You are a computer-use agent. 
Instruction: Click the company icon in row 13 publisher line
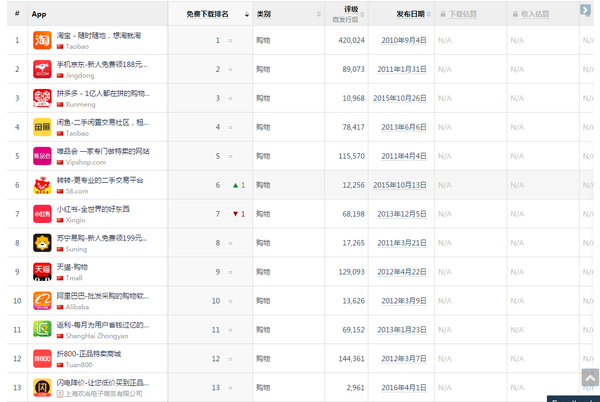click(x=60, y=394)
